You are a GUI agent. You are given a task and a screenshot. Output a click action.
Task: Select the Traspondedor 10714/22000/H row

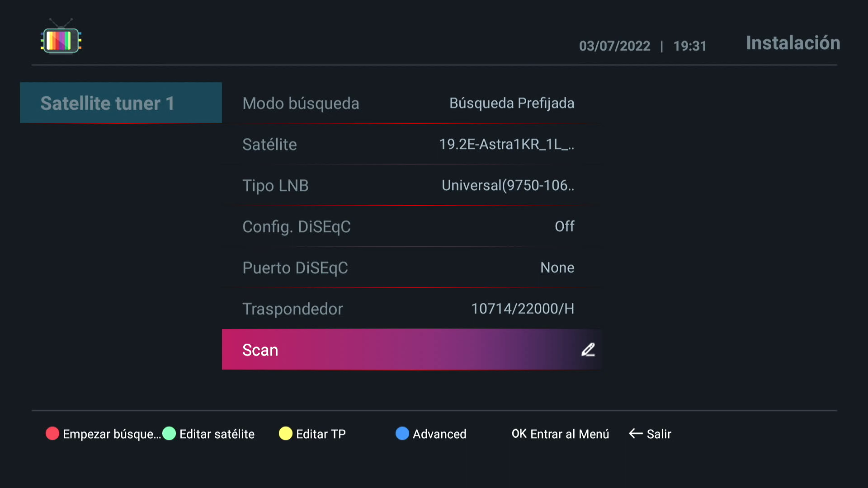(411, 309)
